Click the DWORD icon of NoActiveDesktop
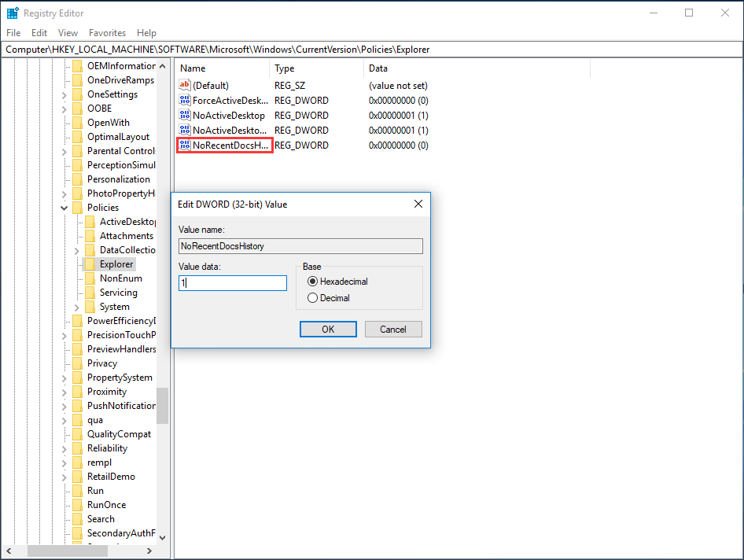 tap(185, 116)
